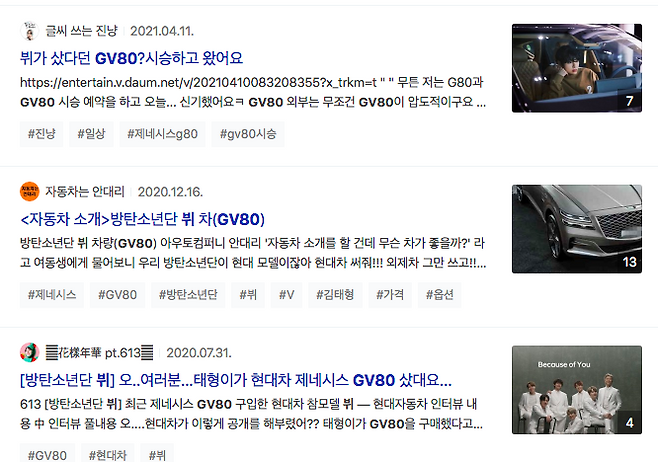658x462 pixels.
Task: Select the #뷔 hashtag under pt.613 post
Action: 157,455
